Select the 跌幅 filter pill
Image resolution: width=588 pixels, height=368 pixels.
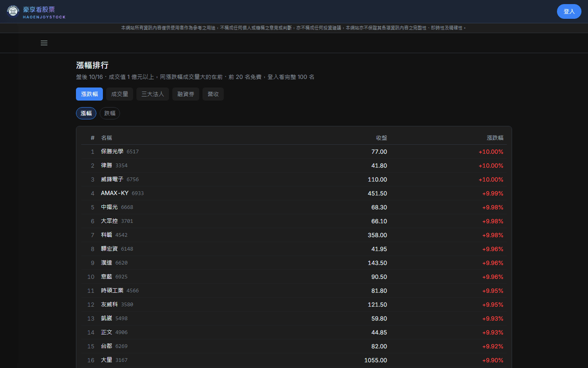click(x=110, y=113)
